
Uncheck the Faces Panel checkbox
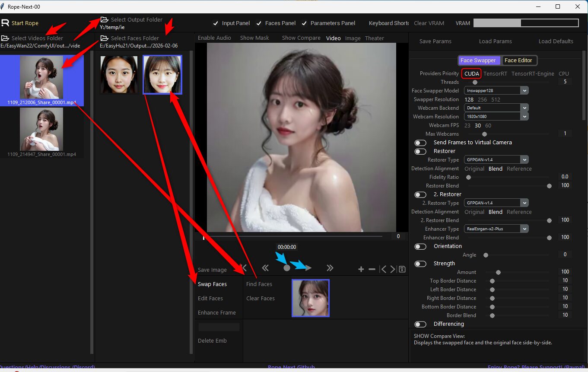tap(259, 23)
